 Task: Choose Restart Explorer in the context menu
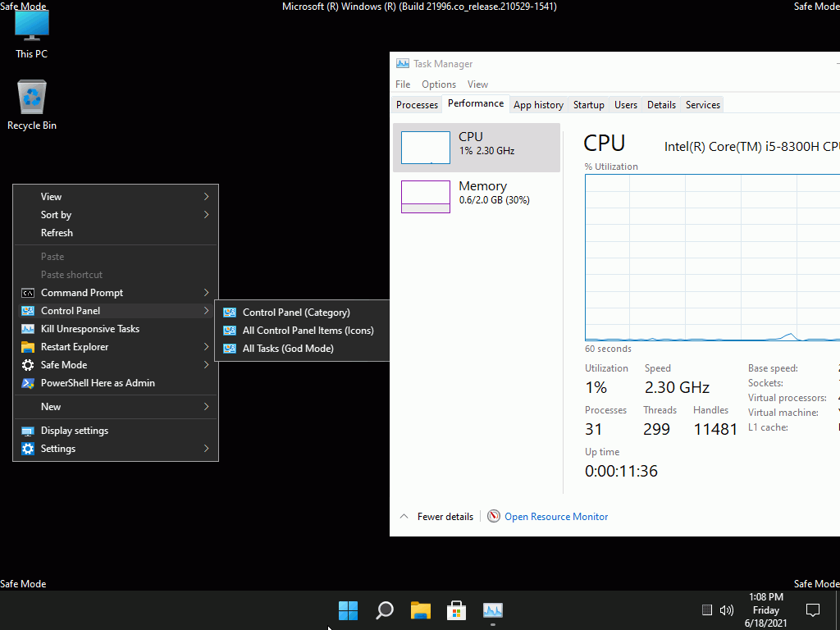tap(115, 347)
